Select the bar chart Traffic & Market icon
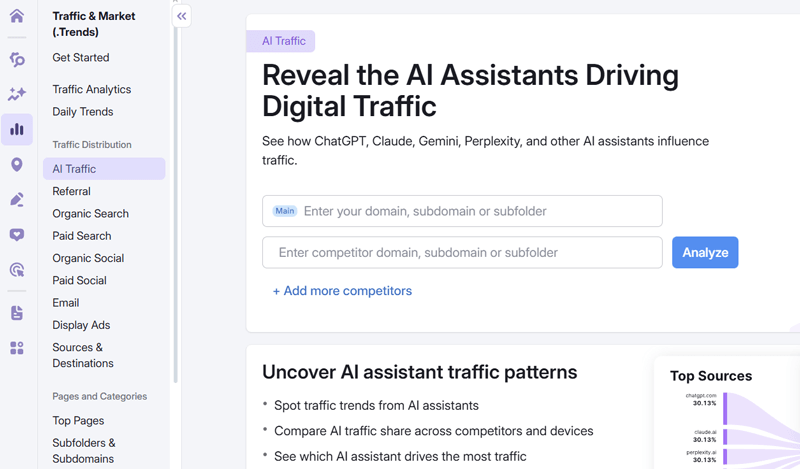The image size is (800, 469). point(17,129)
